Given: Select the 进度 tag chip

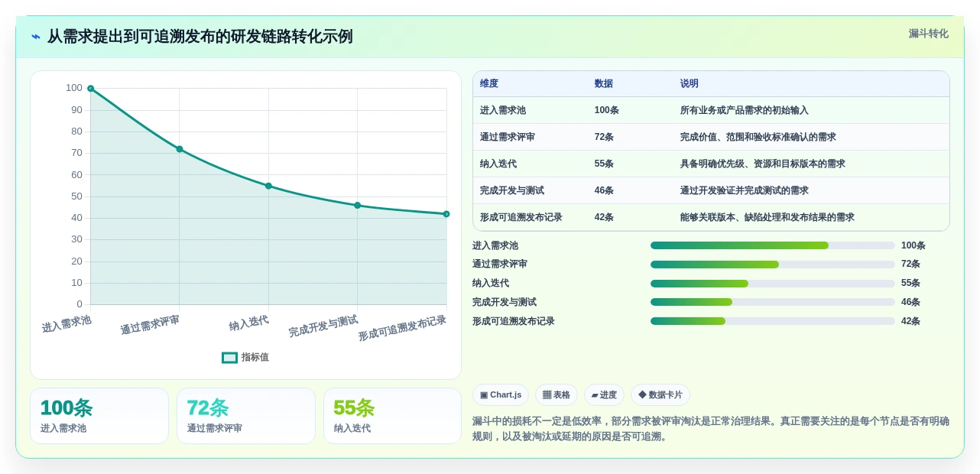Looking at the screenshot, I should [x=604, y=394].
